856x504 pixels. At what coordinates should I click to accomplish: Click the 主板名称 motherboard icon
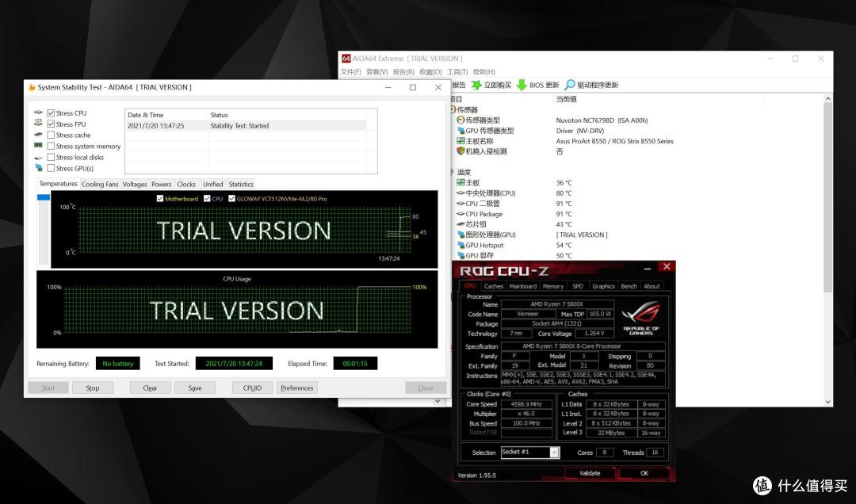pos(460,141)
